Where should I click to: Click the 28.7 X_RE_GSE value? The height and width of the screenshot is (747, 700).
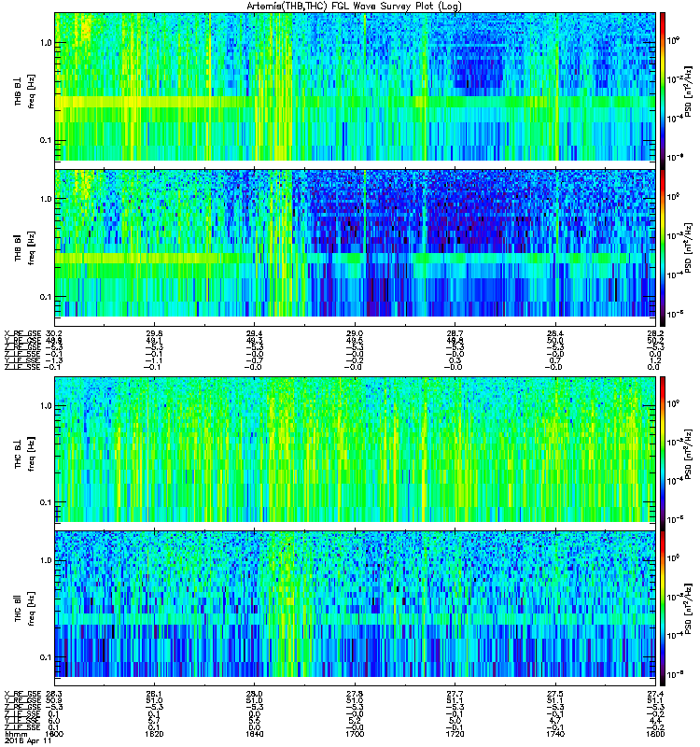click(x=455, y=333)
